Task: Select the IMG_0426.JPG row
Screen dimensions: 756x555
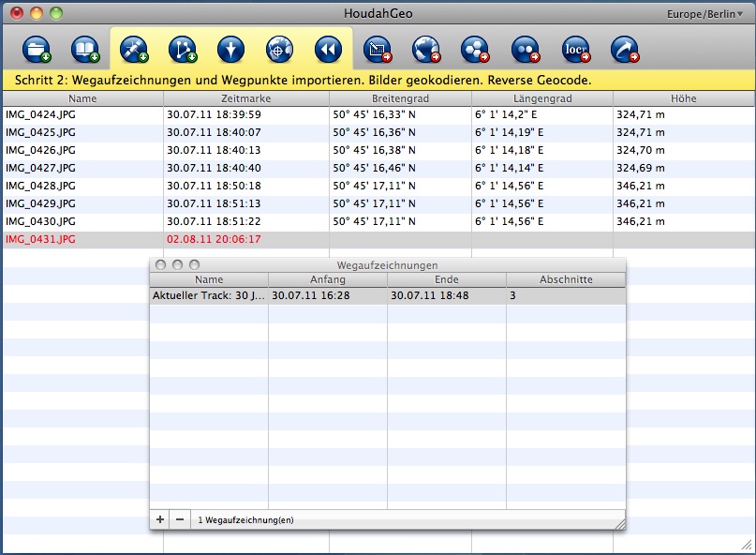Action: [x=379, y=151]
